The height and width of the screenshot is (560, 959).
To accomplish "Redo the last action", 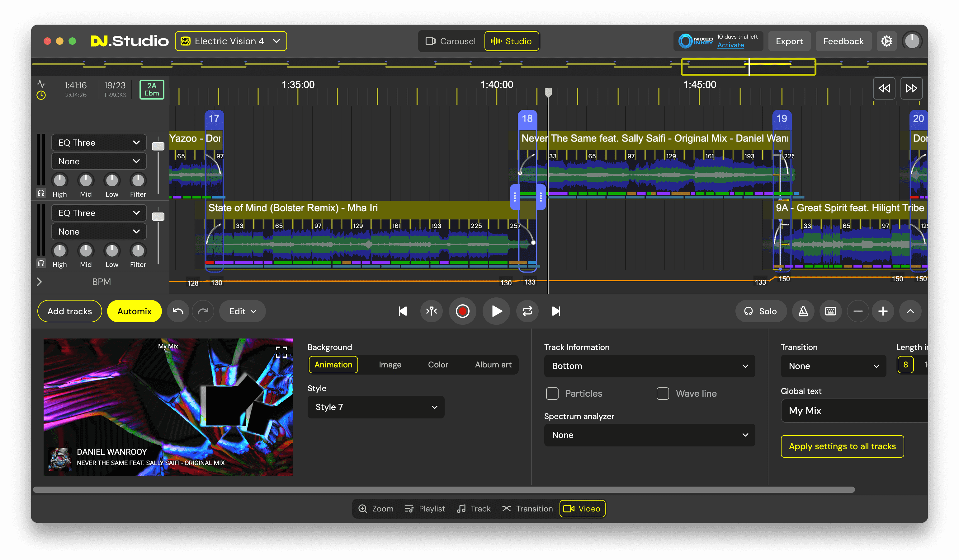I will pyautogui.click(x=203, y=311).
